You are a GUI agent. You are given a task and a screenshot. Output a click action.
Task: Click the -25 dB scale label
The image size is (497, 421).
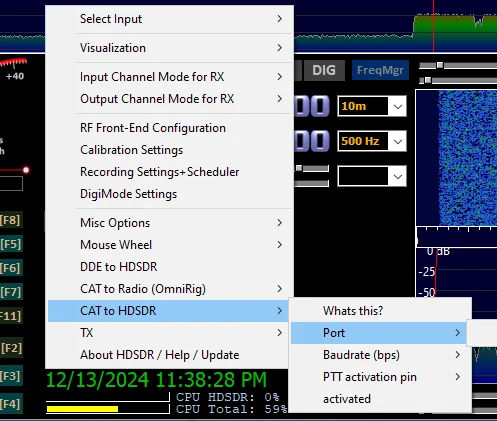pyautogui.click(x=427, y=272)
